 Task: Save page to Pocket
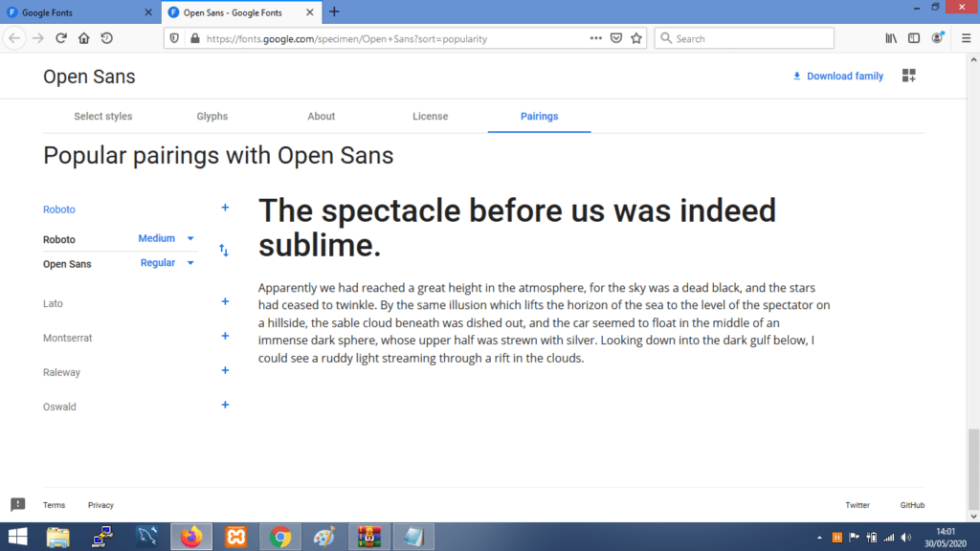pyautogui.click(x=616, y=38)
